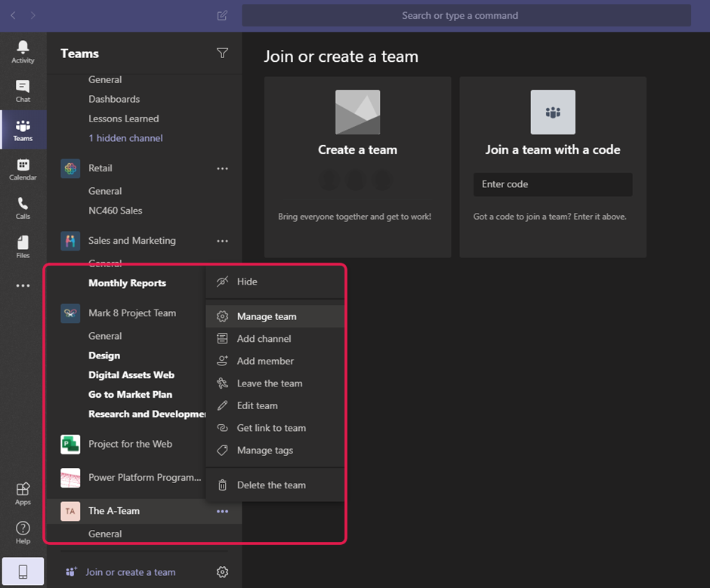
Task: Open the Calls section
Action: (22, 207)
